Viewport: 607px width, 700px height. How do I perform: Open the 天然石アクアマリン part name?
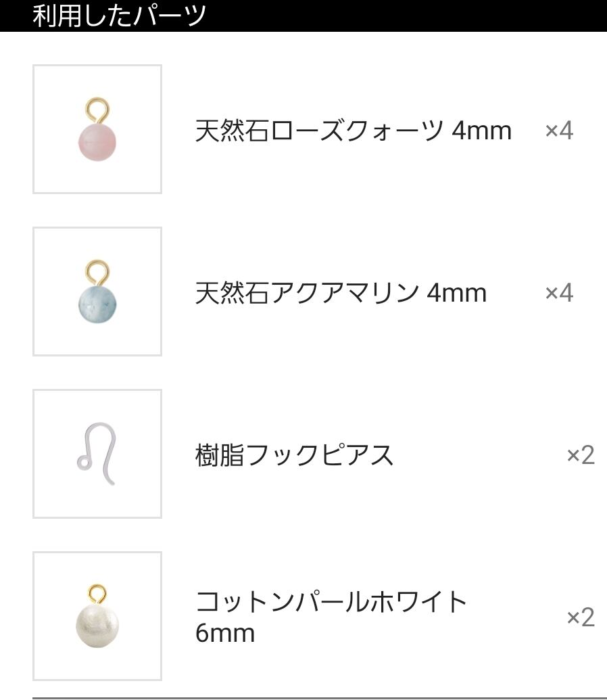click(307, 293)
